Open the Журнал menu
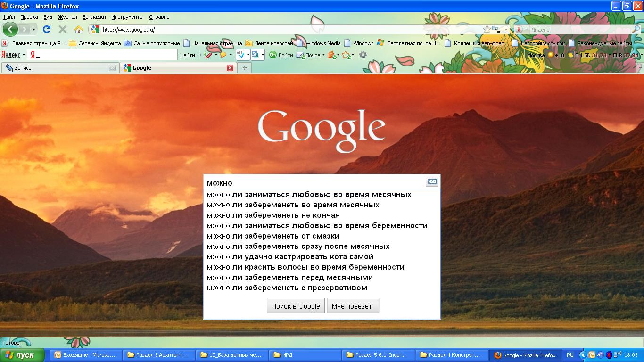Image resolution: width=644 pixels, height=362 pixels. point(67,17)
